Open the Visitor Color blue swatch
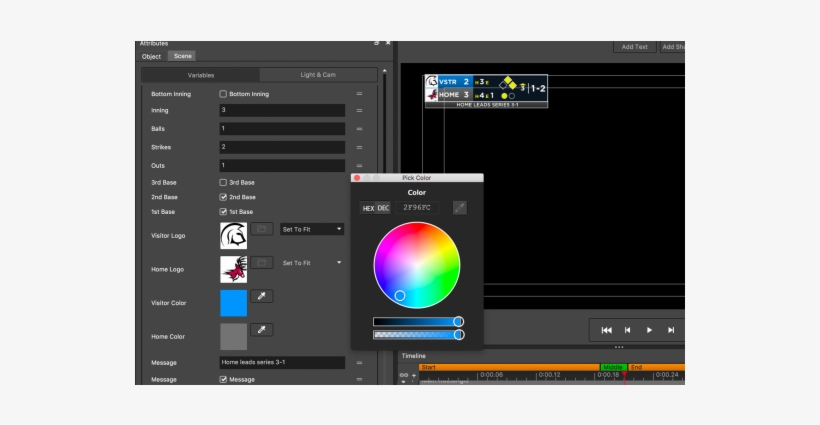The height and width of the screenshot is (425, 820). click(234, 303)
